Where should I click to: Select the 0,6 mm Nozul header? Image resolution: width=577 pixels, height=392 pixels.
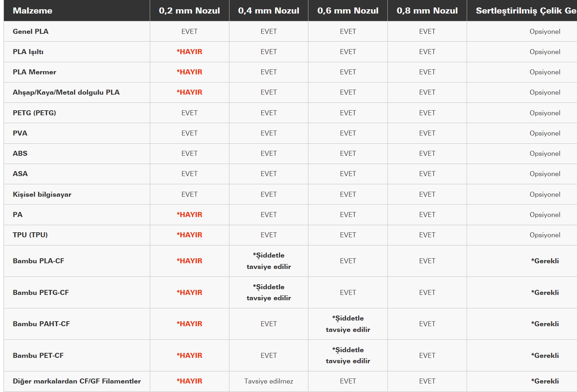point(348,11)
